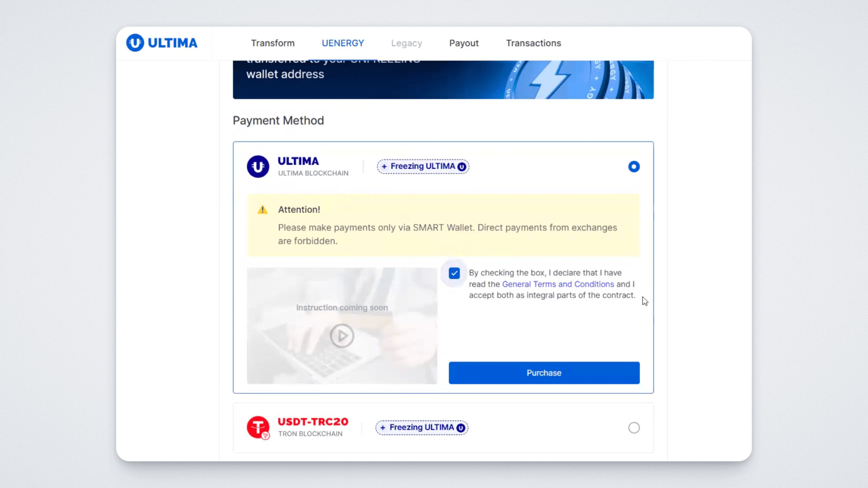Click U coin icon in USDT Freezing badge
This screenshot has height=488, width=868.
pyautogui.click(x=460, y=428)
